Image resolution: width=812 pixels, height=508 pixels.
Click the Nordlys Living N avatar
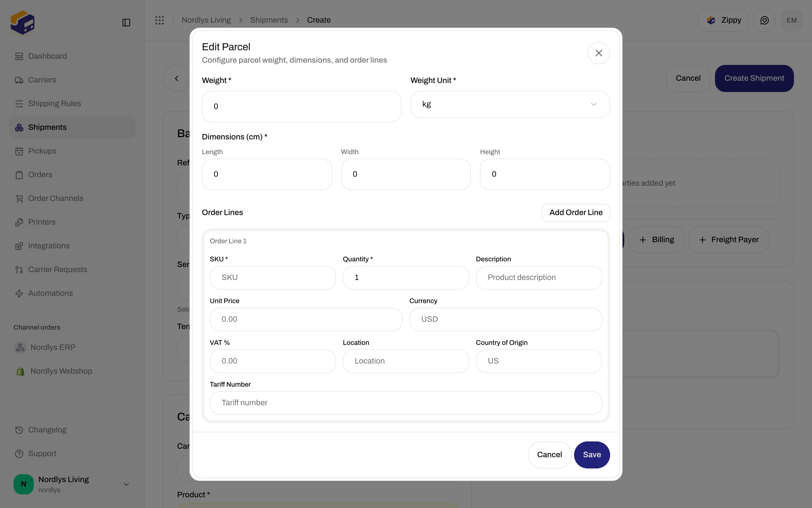coord(23,484)
